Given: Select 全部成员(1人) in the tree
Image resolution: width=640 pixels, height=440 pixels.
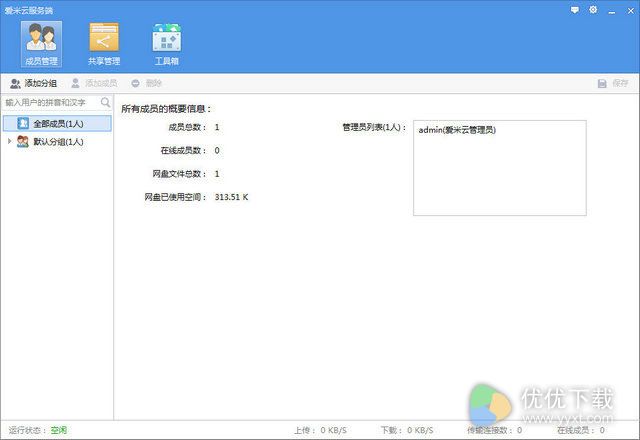Looking at the screenshot, I should pyautogui.click(x=57, y=124).
